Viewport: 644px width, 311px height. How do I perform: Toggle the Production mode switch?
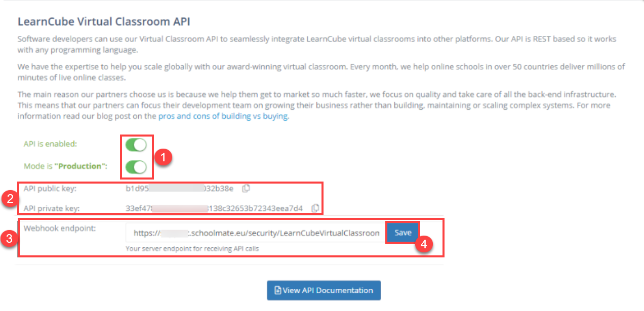136,167
